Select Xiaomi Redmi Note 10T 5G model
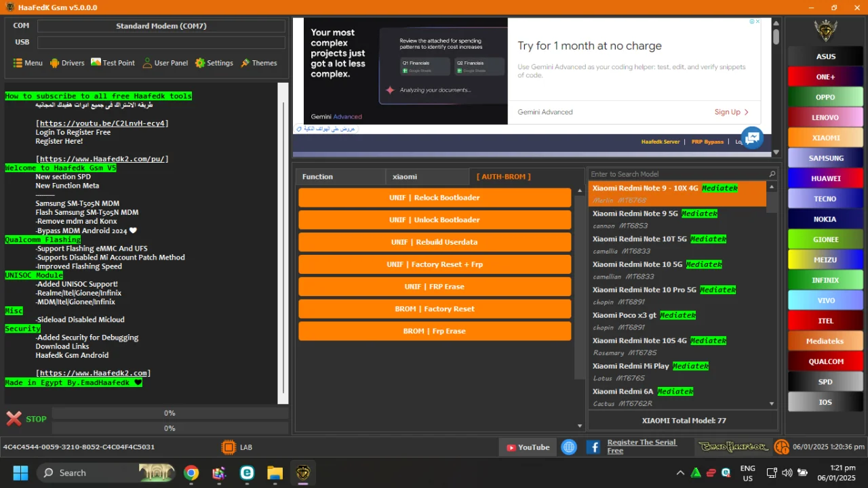 click(677, 245)
